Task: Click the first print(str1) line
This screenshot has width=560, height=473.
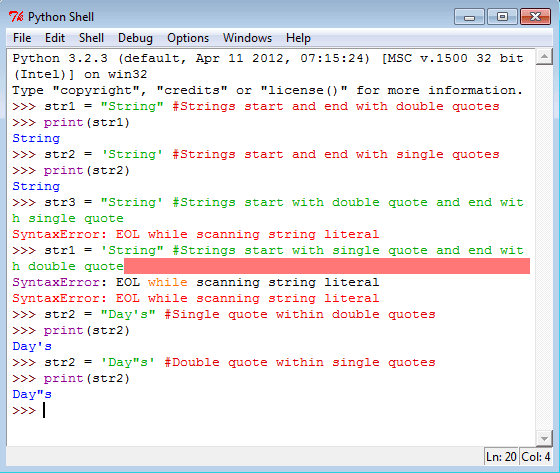Action: click(x=71, y=123)
